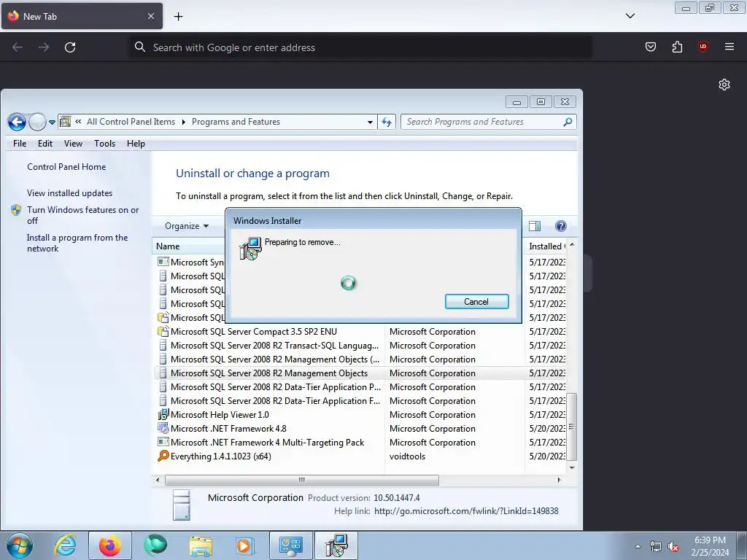Click the Everything magnifier program icon

pos(163,456)
